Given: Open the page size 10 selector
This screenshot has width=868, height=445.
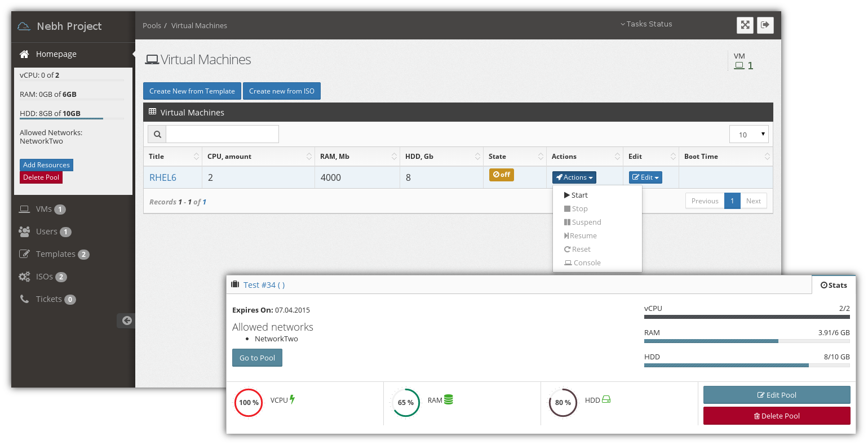Looking at the screenshot, I should (x=749, y=134).
